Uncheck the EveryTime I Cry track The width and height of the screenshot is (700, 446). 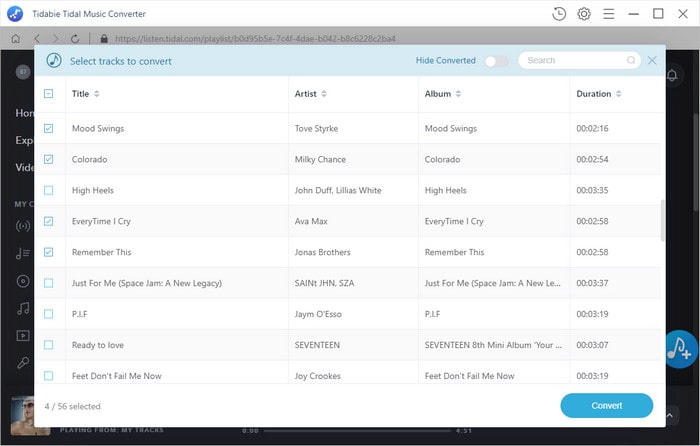pyautogui.click(x=48, y=221)
